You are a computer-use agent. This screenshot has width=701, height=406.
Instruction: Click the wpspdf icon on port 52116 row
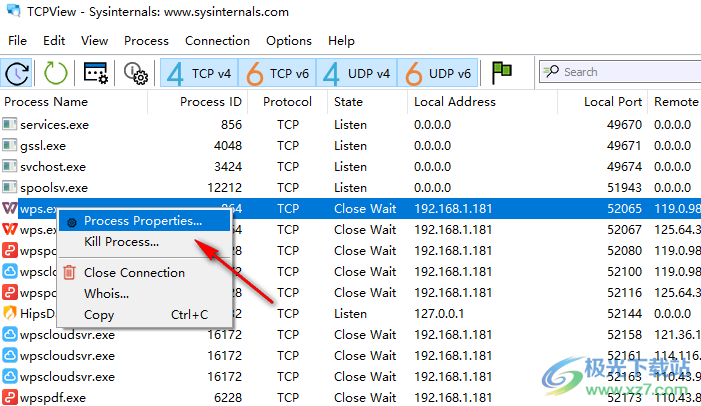click(9, 292)
